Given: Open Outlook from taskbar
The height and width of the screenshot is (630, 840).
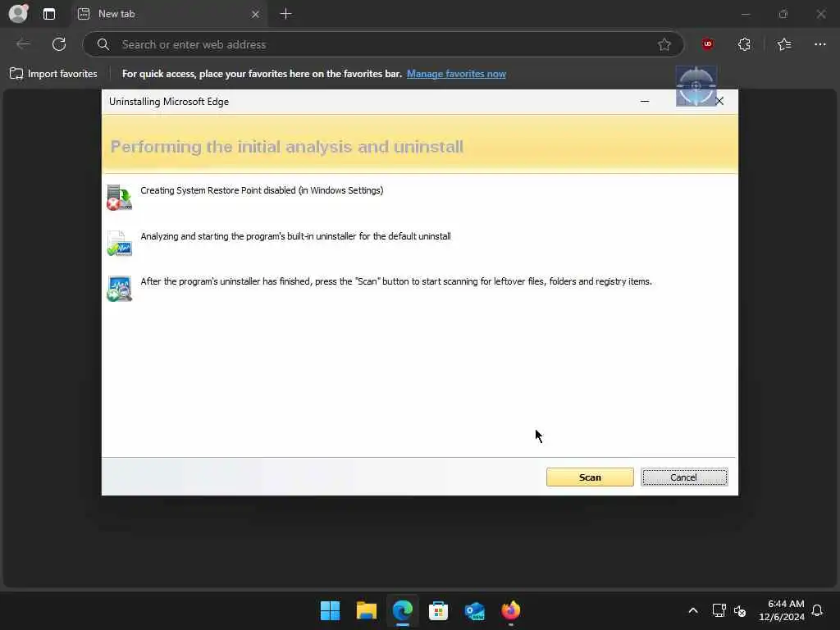Looking at the screenshot, I should pos(475,610).
